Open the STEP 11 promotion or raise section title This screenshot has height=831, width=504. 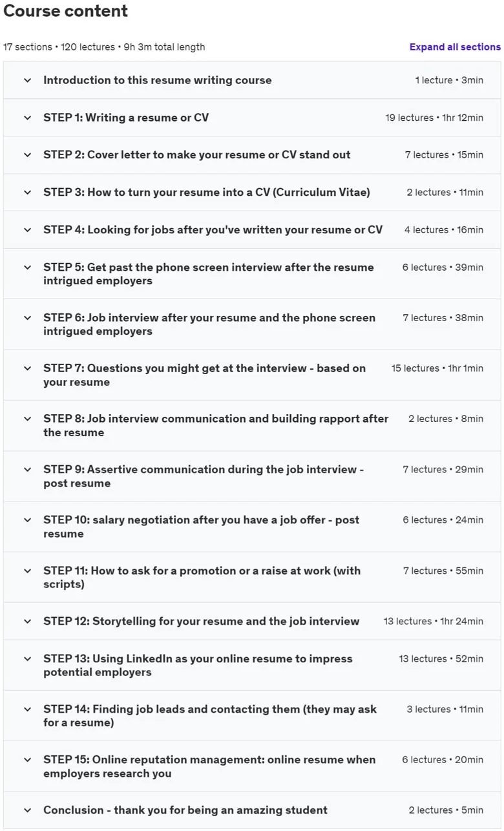[x=202, y=578]
